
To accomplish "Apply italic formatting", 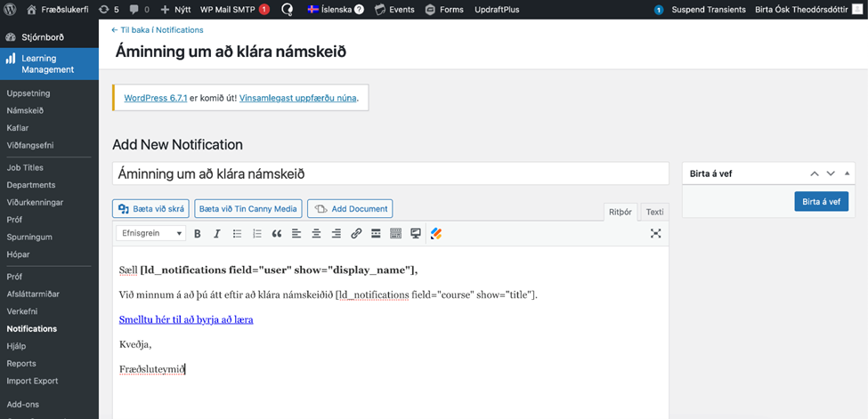I will [x=216, y=234].
